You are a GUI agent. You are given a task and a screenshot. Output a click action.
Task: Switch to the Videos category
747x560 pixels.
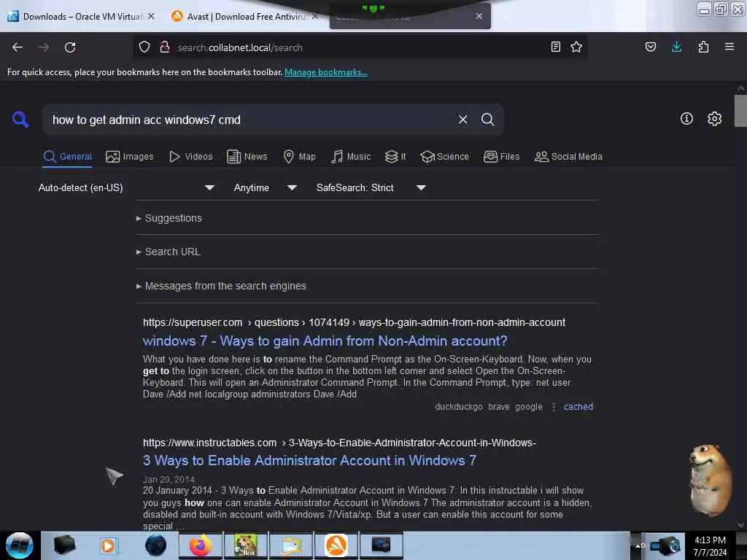190,157
